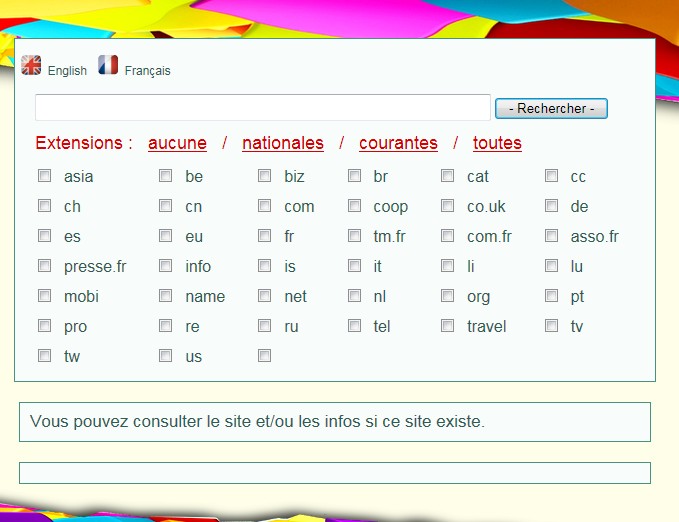
Task: Check the org extension checkbox
Action: [447, 296]
